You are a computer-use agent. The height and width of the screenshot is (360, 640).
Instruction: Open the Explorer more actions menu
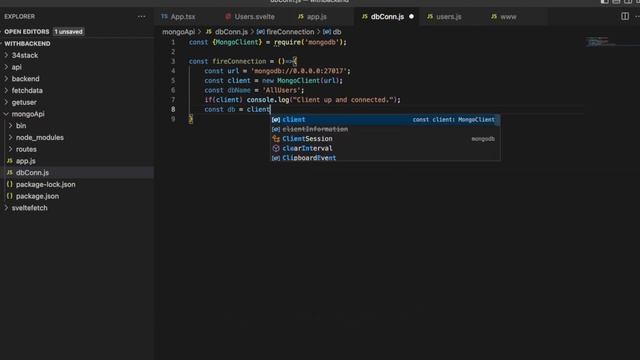(141, 17)
